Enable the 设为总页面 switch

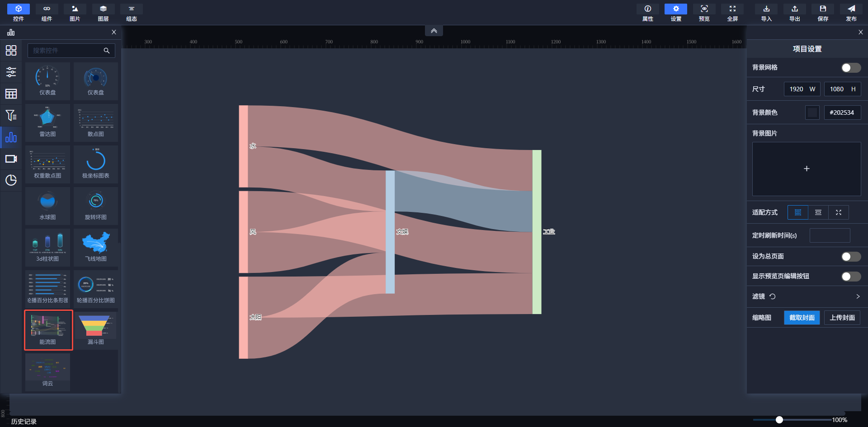pyautogui.click(x=850, y=257)
